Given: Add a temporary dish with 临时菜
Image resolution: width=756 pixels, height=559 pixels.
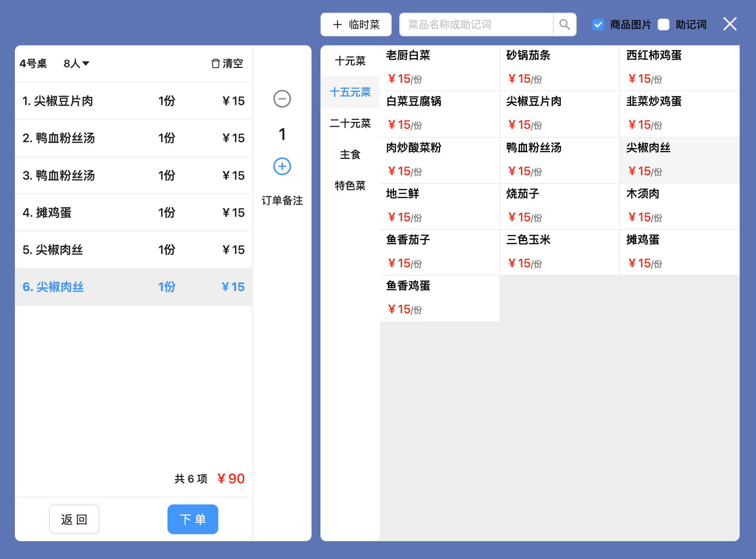Looking at the screenshot, I should coord(356,24).
